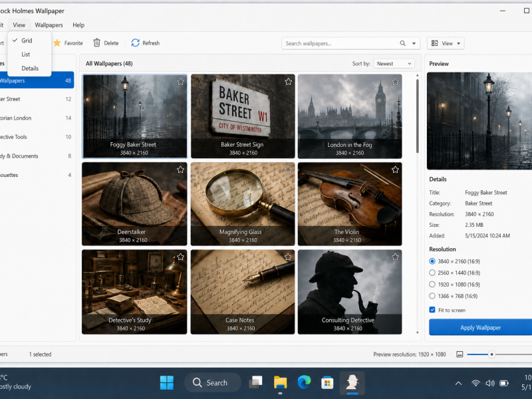Choose Details in the View menu

(x=29, y=68)
